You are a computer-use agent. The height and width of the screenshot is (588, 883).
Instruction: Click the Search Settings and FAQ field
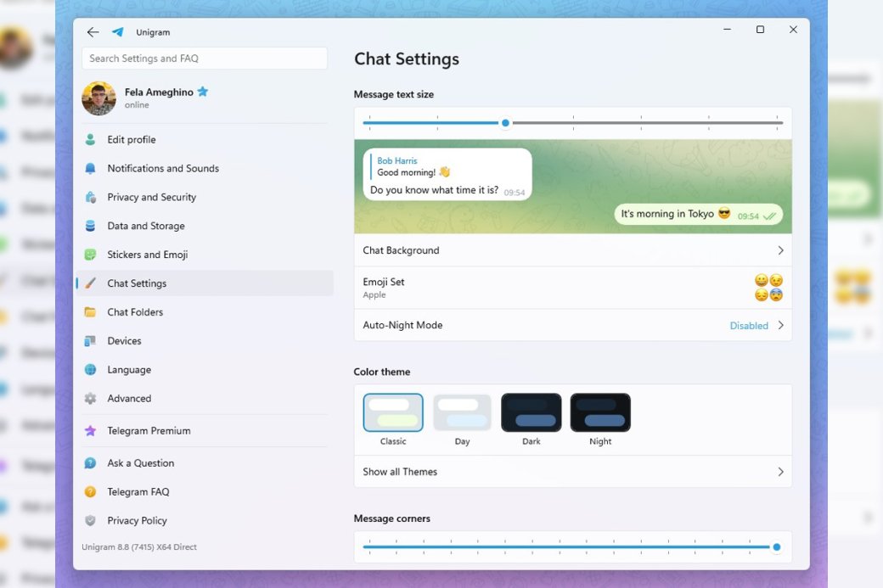point(205,59)
